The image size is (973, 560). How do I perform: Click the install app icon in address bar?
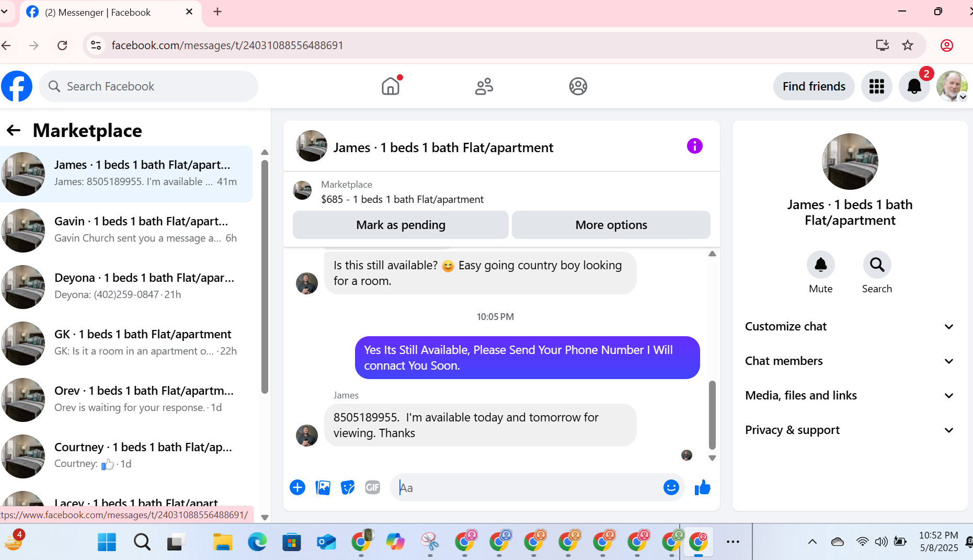(883, 45)
